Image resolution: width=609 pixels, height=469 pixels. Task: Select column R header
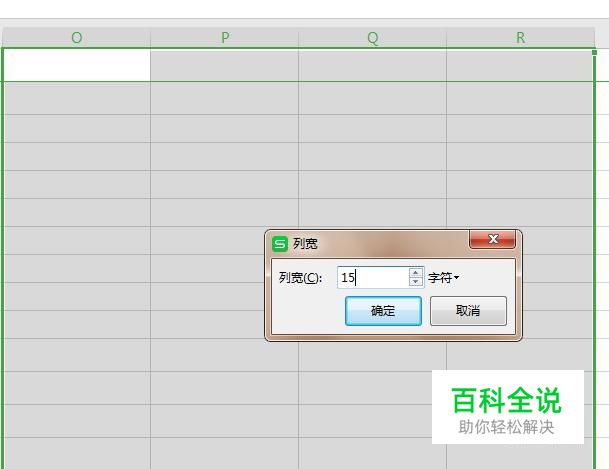coord(520,38)
